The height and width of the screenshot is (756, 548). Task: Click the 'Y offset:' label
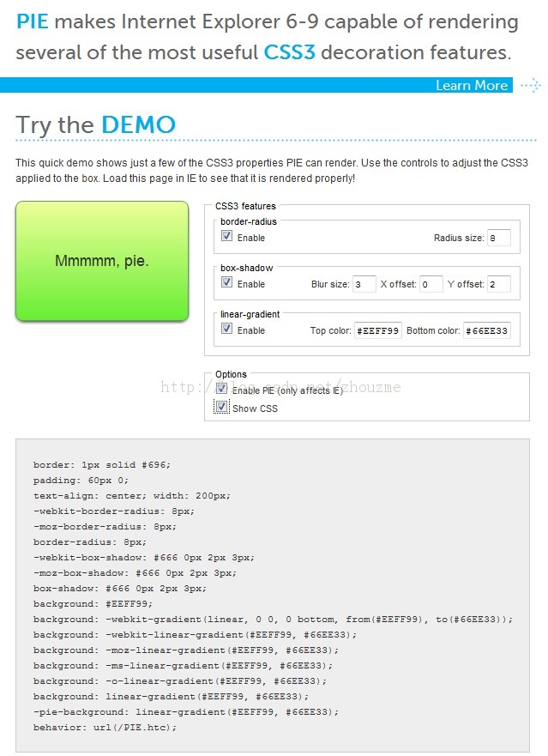pyautogui.click(x=465, y=284)
